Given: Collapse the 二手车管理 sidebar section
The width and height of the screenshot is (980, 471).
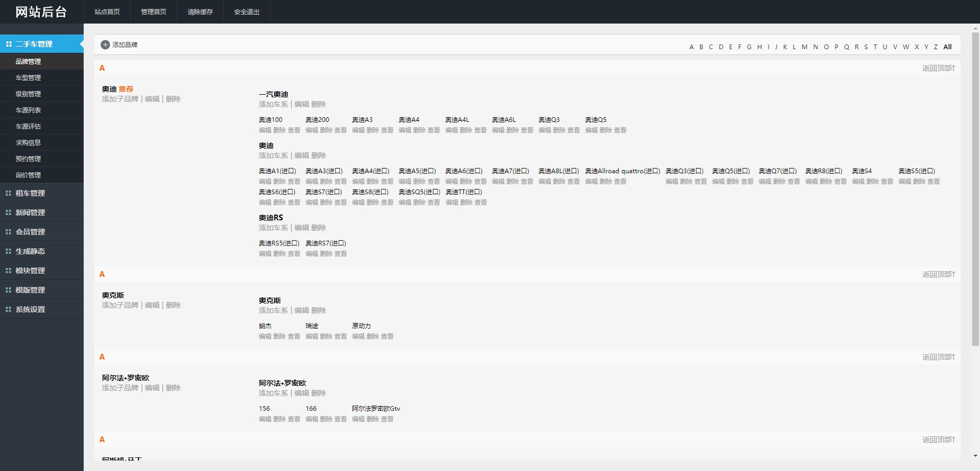Looking at the screenshot, I should click(42, 44).
